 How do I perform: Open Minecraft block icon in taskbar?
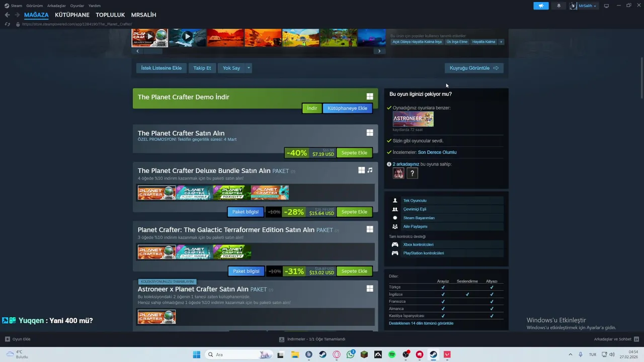[364, 354]
